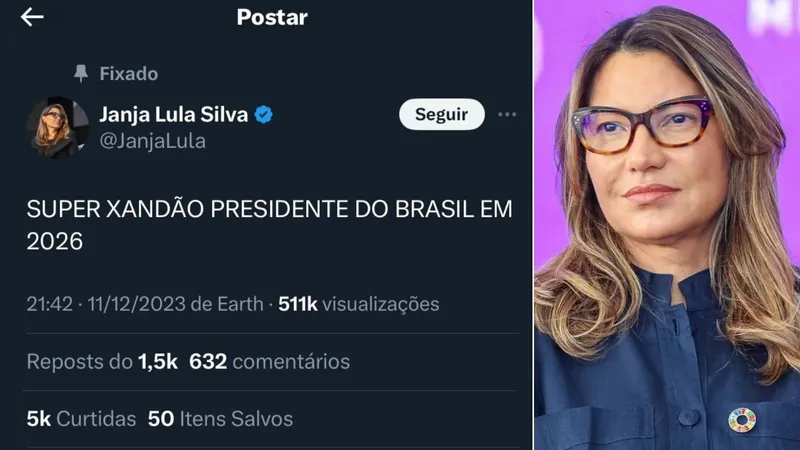Open the @JanjaLula handle link
The height and width of the screenshot is (450, 800).
click(x=152, y=141)
